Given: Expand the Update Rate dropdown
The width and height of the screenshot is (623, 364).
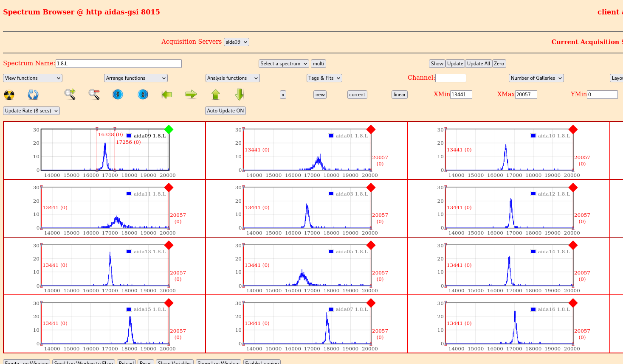Looking at the screenshot, I should click(31, 111).
